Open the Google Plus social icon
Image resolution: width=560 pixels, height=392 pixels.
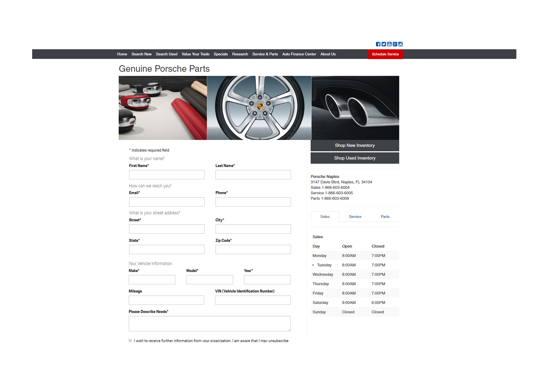[x=395, y=44]
